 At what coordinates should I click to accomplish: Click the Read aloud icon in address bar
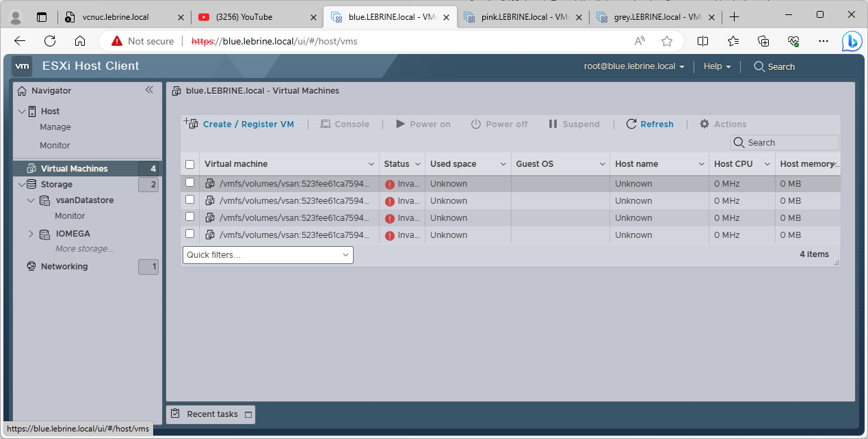(640, 41)
